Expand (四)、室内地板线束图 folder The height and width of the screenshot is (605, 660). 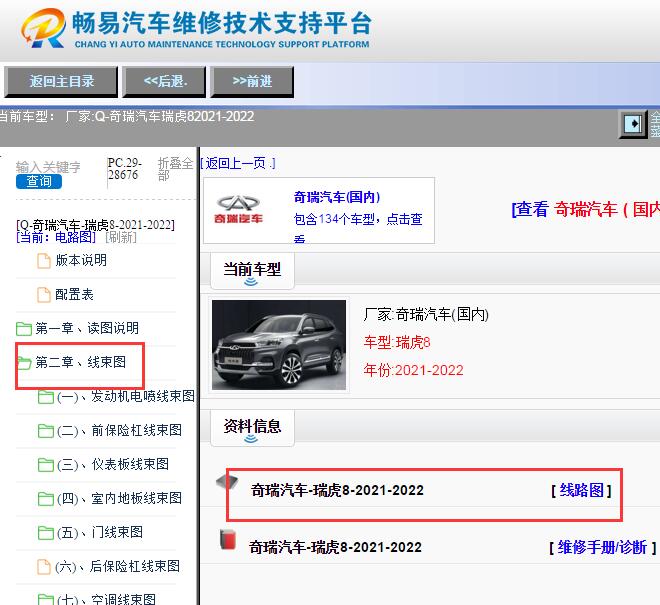[120, 498]
